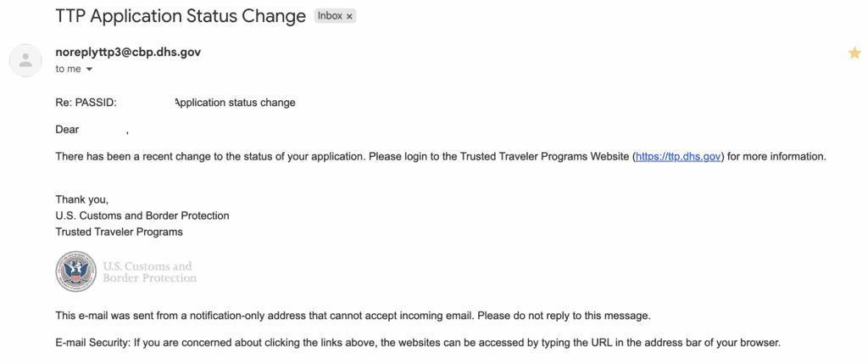Expand recipient details arrow beside "to me"

(x=89, y=69)
